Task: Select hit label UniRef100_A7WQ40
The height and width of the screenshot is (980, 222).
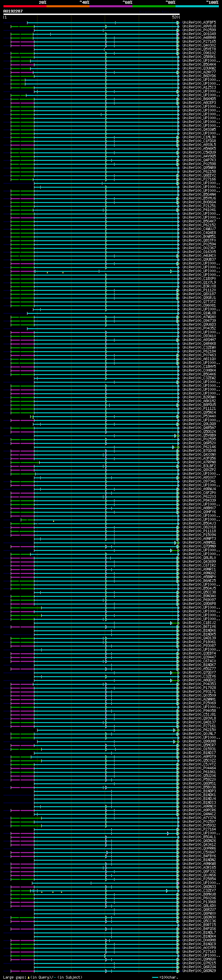Action: pos(199,317)
